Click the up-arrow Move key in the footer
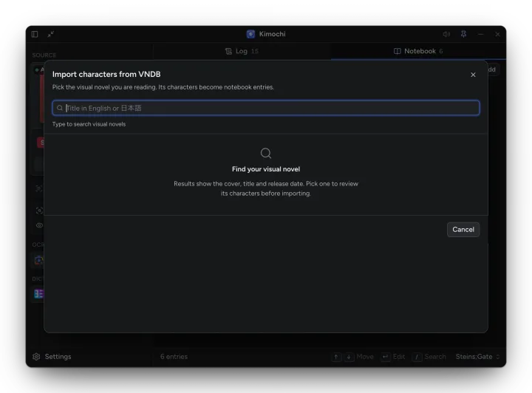 pyautogui.click(x=336, y=357)
